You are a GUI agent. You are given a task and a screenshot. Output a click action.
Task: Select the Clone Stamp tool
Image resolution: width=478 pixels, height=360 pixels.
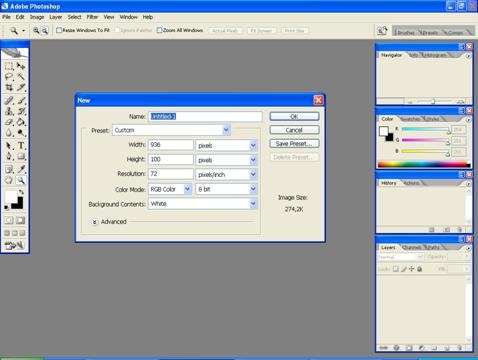point(9,111)
